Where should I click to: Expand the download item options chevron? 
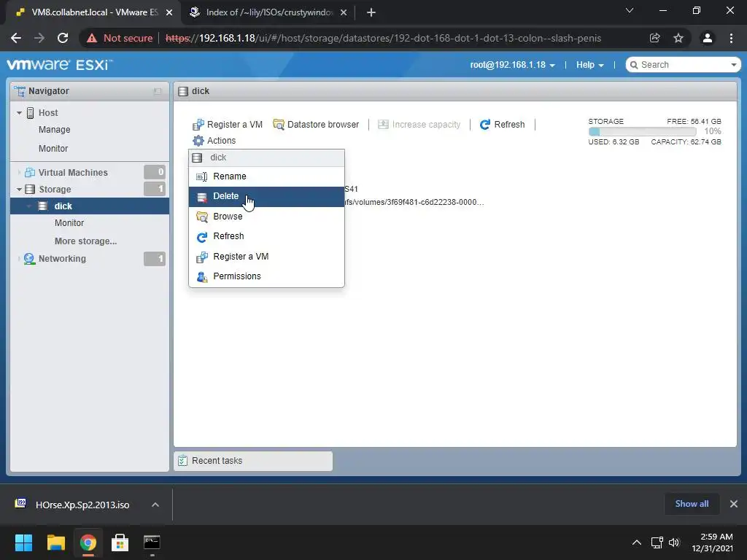[x=155, y=505]
